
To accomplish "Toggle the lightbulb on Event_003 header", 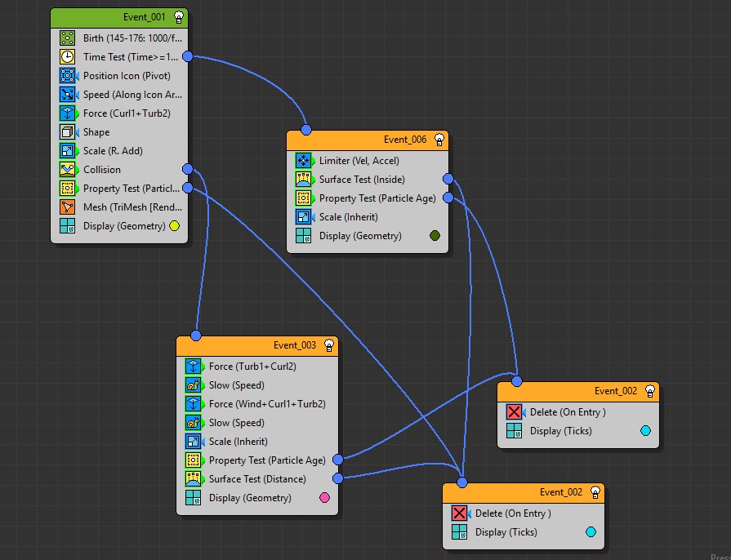I will (x=329, y=345).
